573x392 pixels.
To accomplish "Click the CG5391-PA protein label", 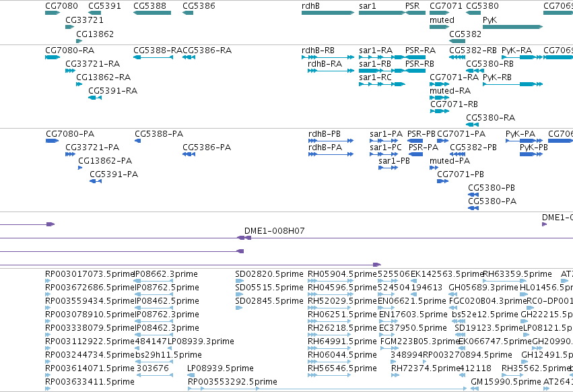I will [x=114, y=174].
